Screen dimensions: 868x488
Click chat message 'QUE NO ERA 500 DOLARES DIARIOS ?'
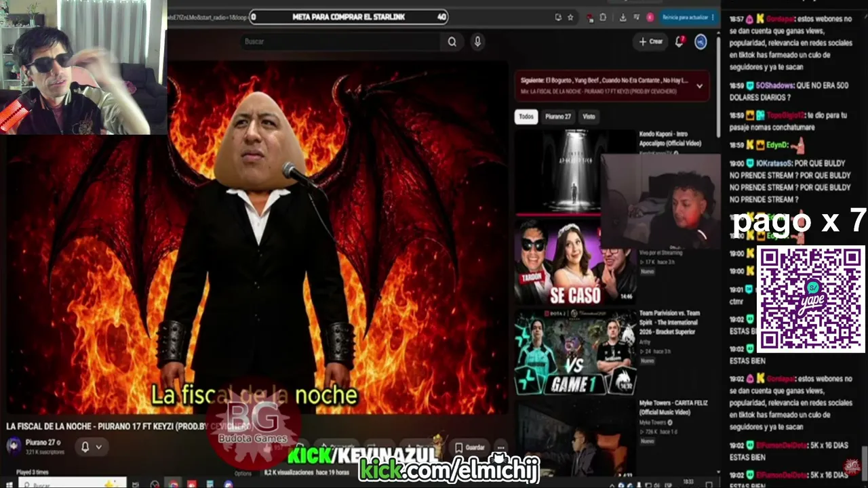click(789, 91)
